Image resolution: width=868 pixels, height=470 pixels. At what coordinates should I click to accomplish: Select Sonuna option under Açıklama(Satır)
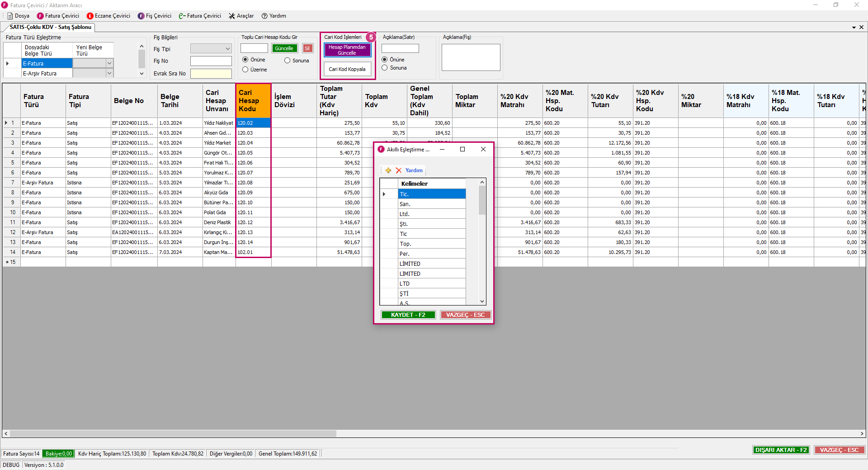[x=385, y=68]
